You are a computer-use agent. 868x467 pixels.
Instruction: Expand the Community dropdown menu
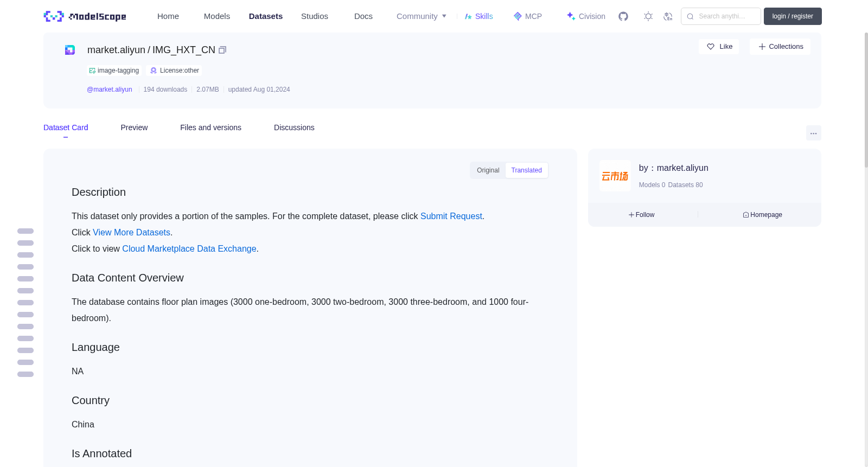click(x=422, y=16)
